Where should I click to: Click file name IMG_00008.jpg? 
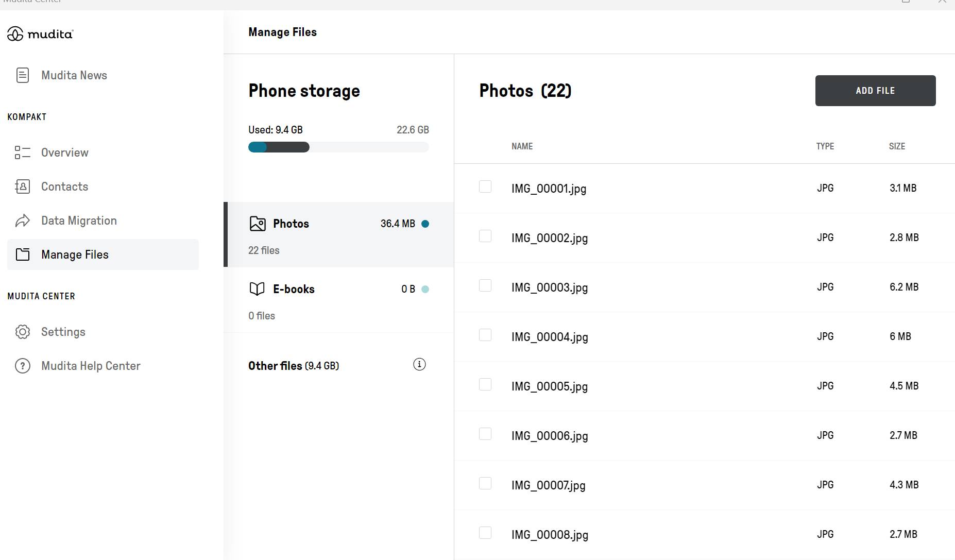[x=550, y=535]
